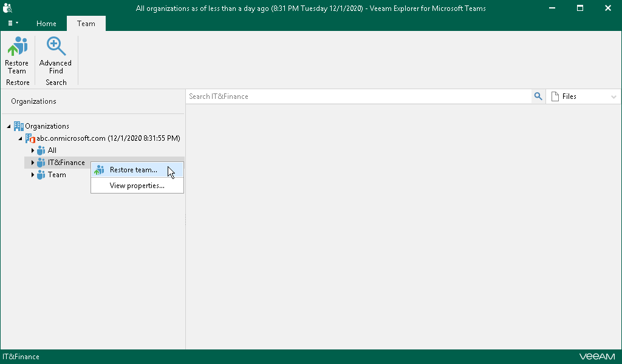
Task: Select the abc.onmicrosoft.com organization icon
Action: (30, 138)
